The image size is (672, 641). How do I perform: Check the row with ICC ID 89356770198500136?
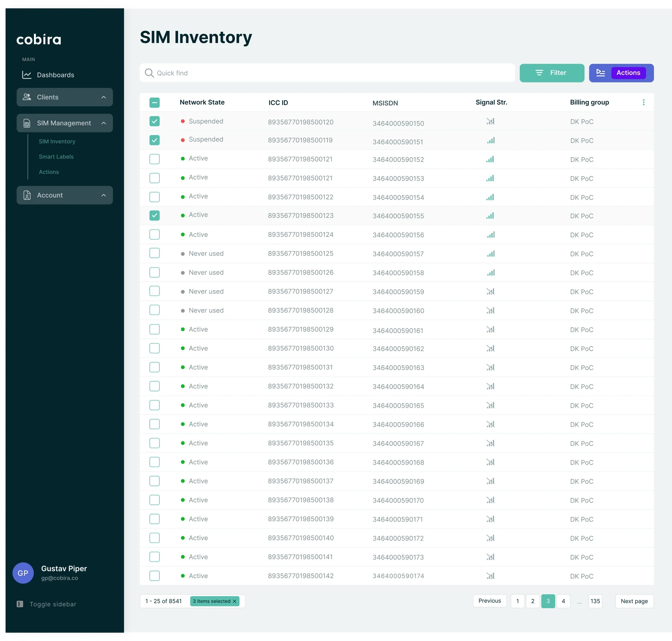[x=155, y=462]
